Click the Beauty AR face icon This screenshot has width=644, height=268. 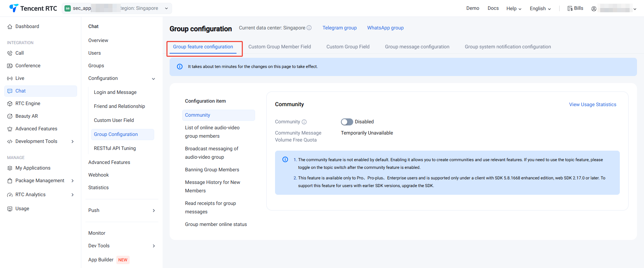[10, 116]
